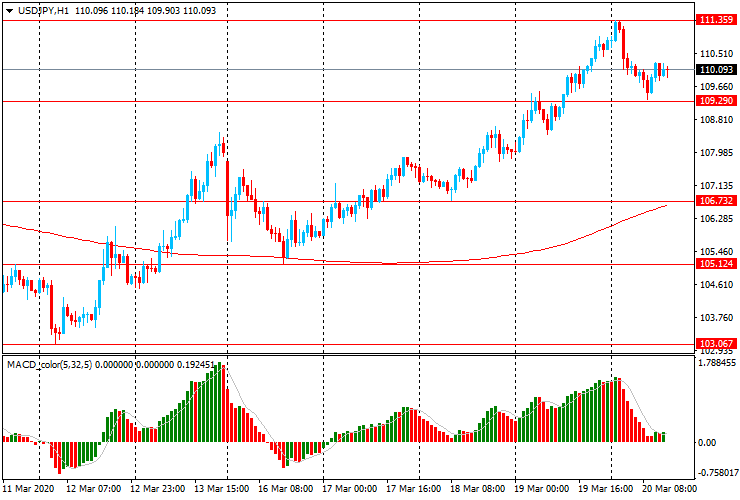Click the 17 Mar 16:00 time label
The width and height of the screenshot is (740, 500).
pyautogui.click(x=414, y=489)
